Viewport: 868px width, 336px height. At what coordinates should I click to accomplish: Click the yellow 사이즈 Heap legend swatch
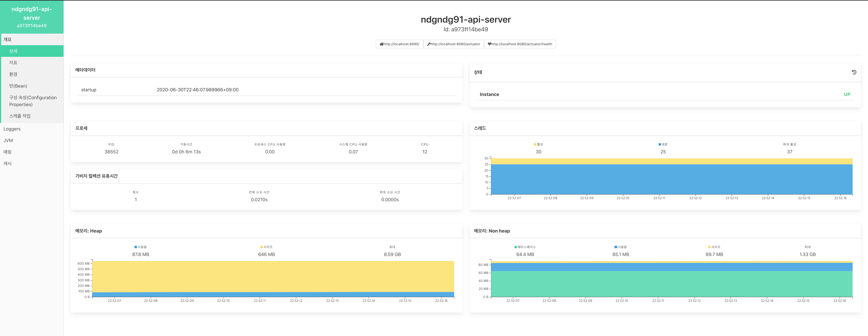click(x=261, y=247)
